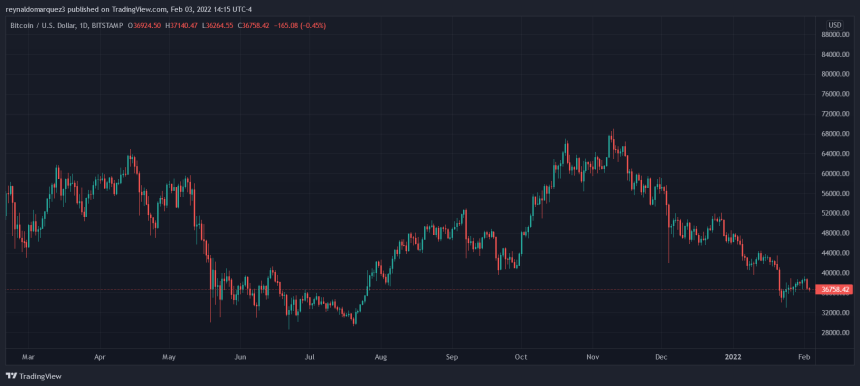
Task: Click the 2022 label on time axis
Action: 733,357
